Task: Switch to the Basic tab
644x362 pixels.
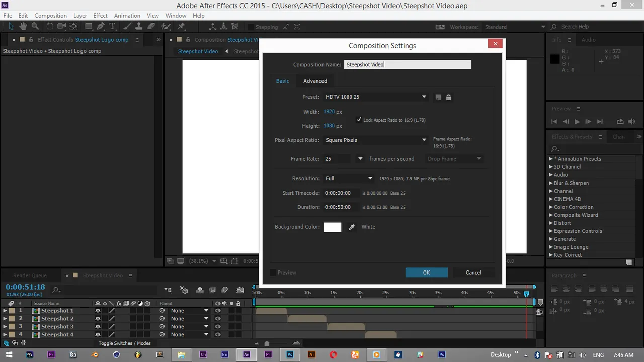Action: (x=282, y=81)
